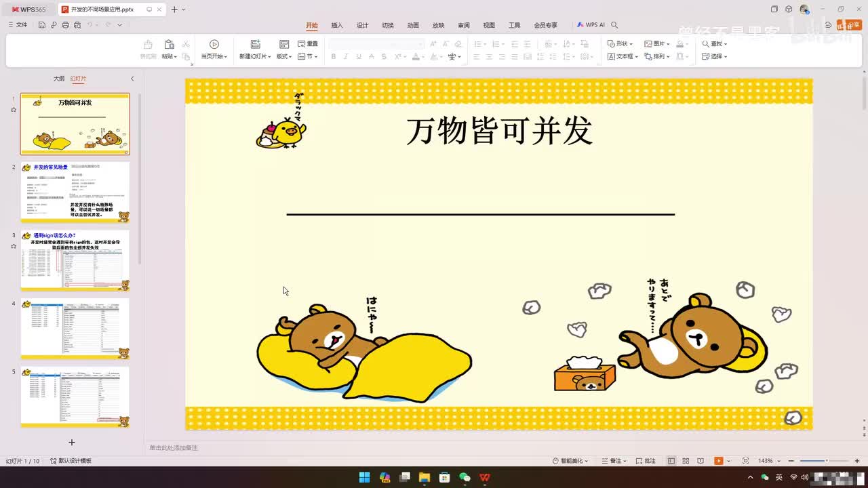Click the fit-to-window icon beside 143%
The width and height of the screenshot is (868, 488).
coord(746,461)
